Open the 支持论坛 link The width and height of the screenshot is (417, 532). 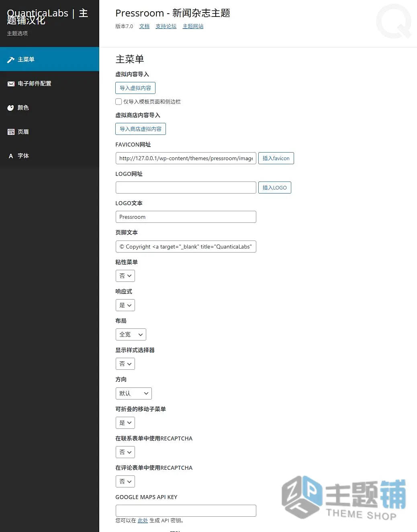pos(166,26)
